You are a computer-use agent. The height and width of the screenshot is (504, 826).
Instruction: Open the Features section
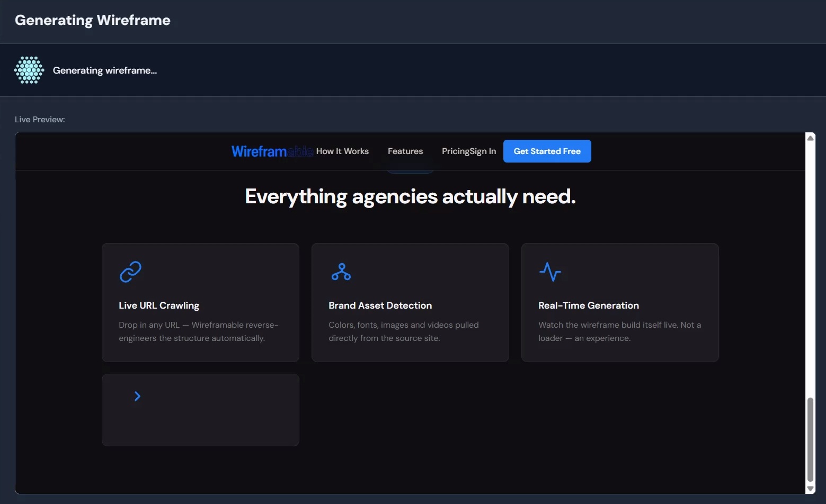click(x=405, y=151)
